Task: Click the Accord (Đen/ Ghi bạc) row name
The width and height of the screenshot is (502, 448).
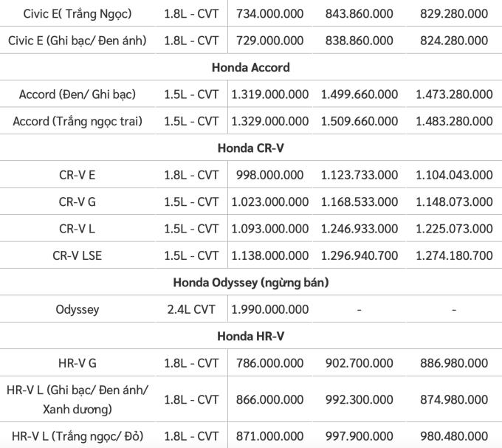Action: (78, 94)
